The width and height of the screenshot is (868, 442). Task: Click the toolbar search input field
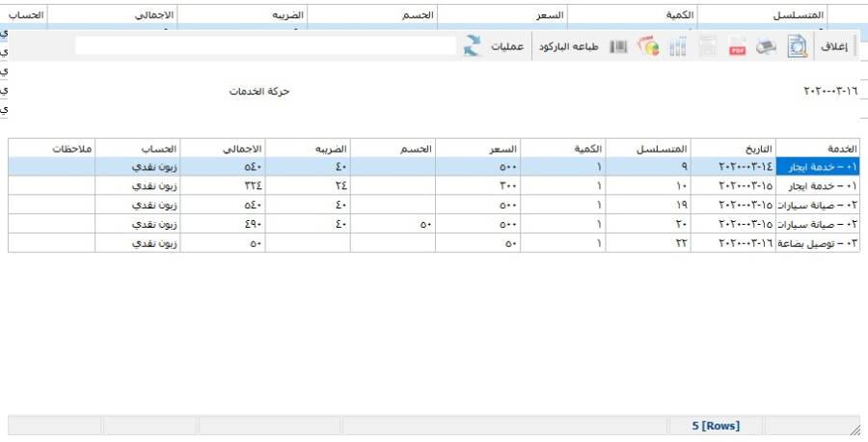tap(266, 46)
